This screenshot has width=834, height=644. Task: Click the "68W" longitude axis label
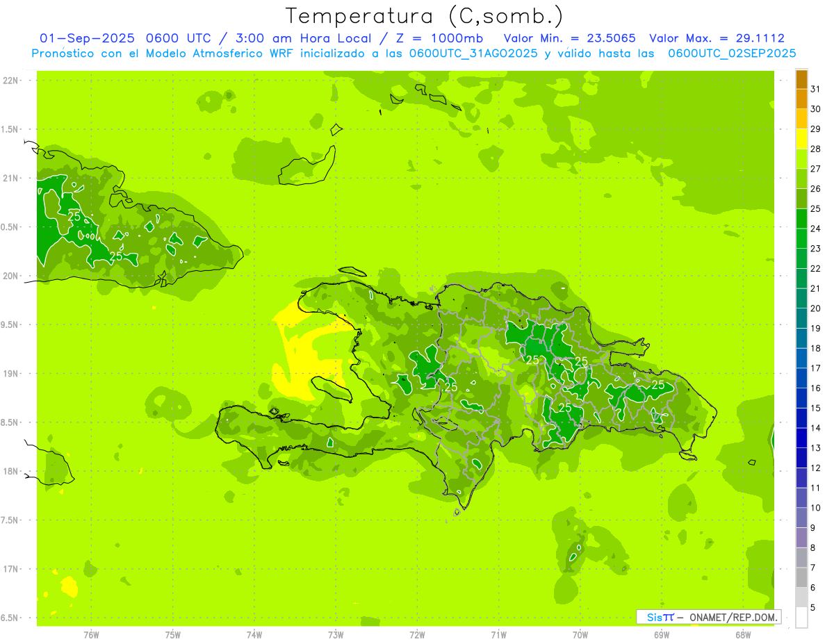(743, 635)
